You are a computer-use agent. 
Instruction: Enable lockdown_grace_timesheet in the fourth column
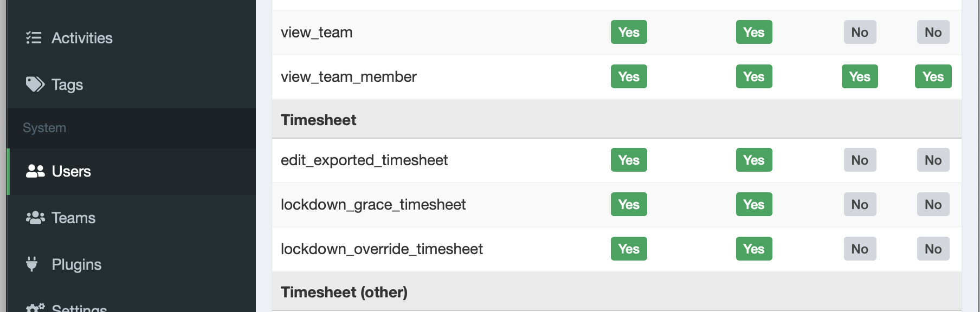[933, 204]
